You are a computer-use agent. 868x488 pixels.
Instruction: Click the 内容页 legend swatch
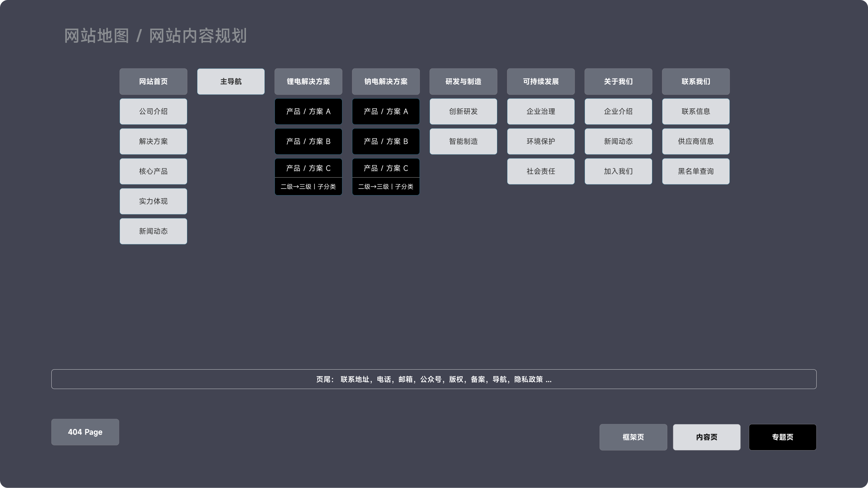706,437
